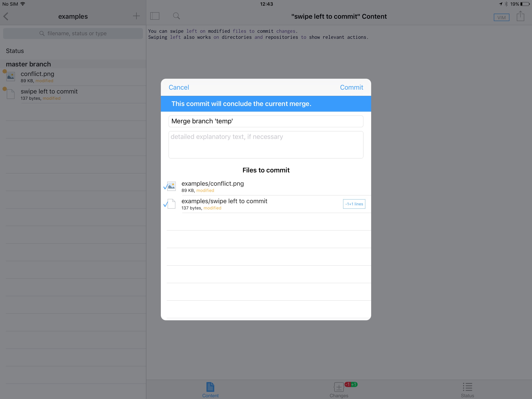Screen dimensions: 532x399
Task: Tap the share icon at top right
Action: tap(520, 16)
